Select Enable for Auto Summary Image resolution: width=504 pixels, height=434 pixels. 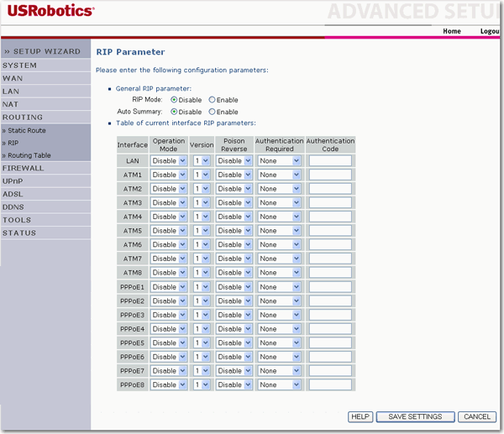213,112
